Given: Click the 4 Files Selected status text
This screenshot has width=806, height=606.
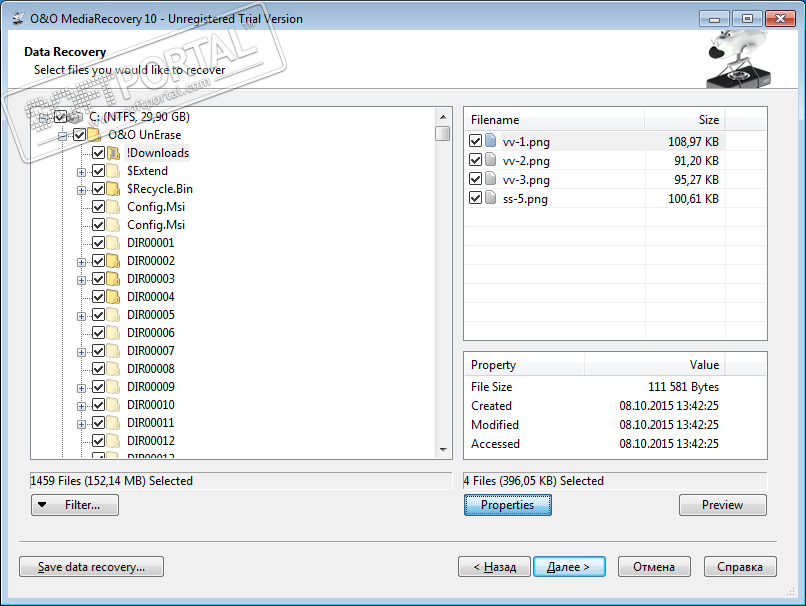Looking at the screenshot, I should [x=534, y=481].
